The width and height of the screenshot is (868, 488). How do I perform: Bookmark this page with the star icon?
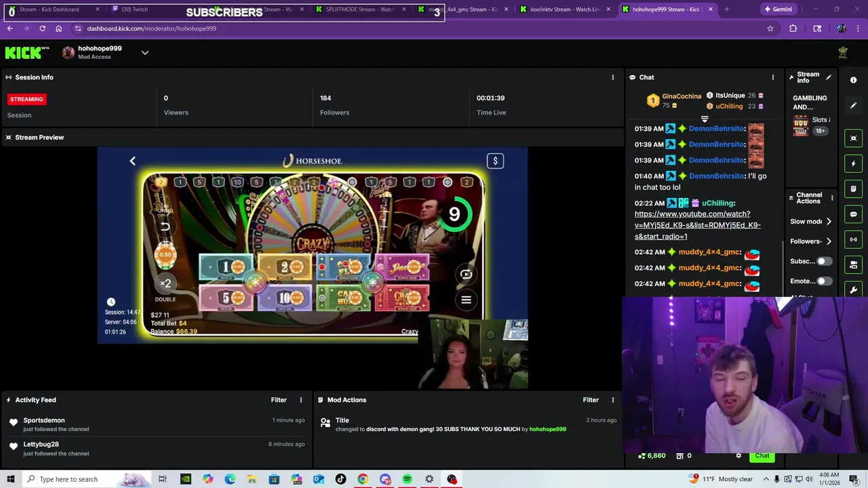(x=770, y=28)
